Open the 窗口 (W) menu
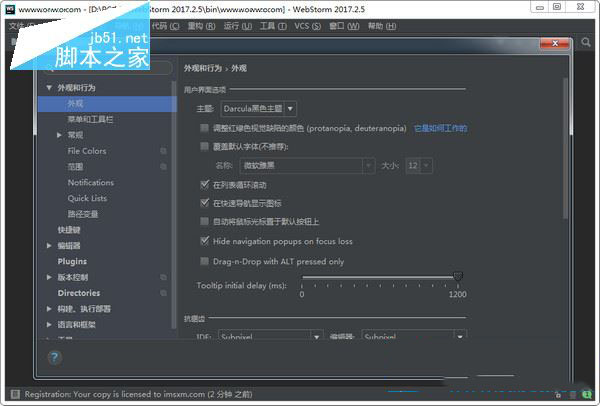Viewport: 600px width, 406px height. 344,26
